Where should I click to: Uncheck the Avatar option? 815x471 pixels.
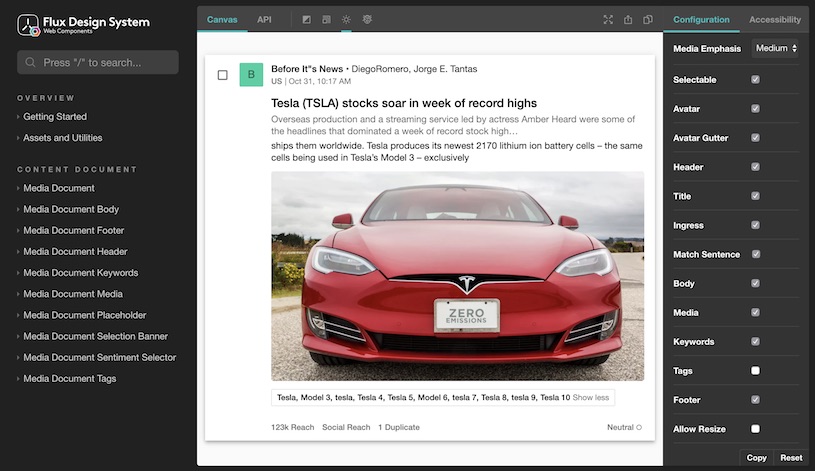[x=755, y=109]
